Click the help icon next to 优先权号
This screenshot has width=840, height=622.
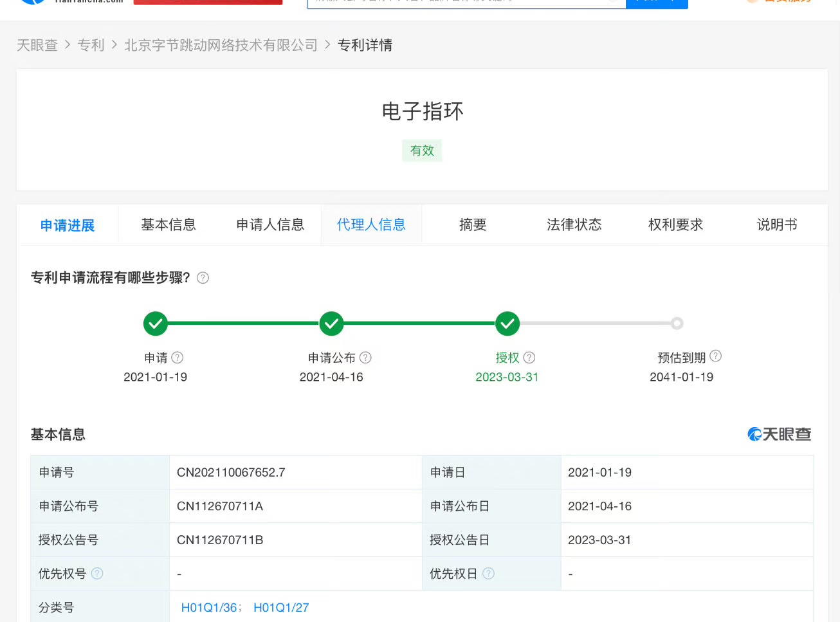97,573
